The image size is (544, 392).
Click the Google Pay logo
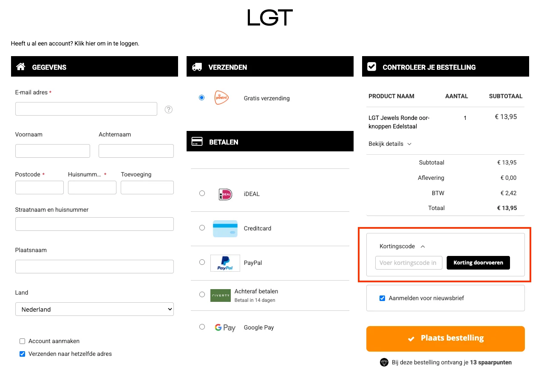click(225, 327)
